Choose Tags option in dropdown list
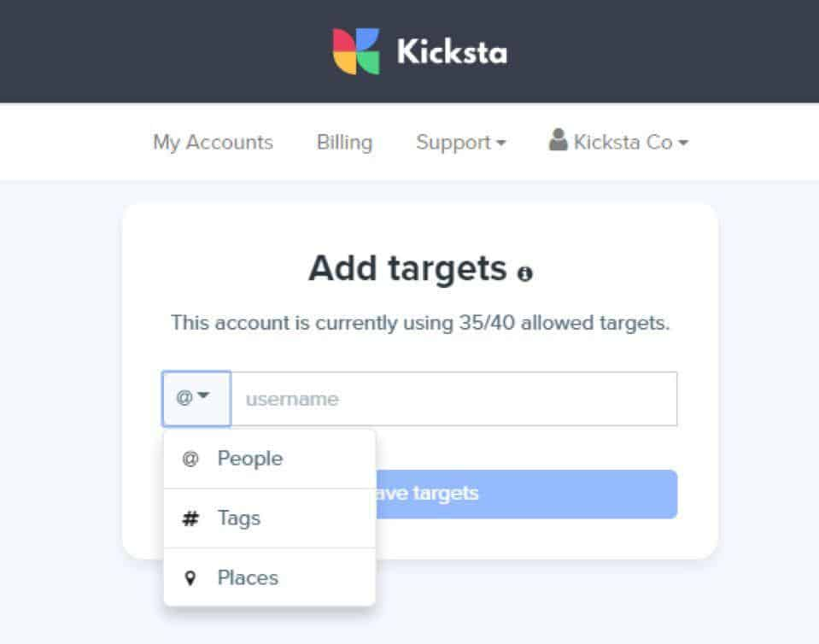Screen dimensions: 819x644 (270, 518)
